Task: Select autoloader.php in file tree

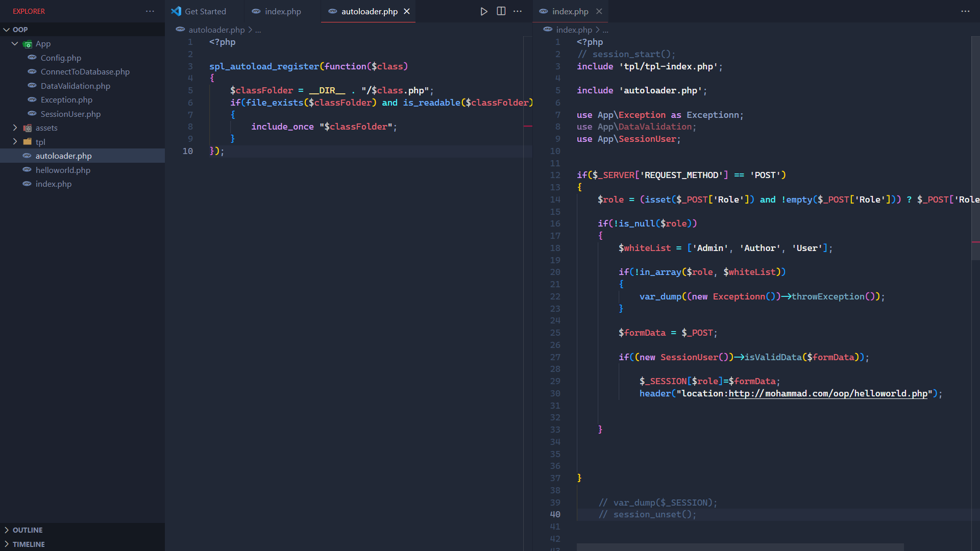Action: [x=63, y=156]
